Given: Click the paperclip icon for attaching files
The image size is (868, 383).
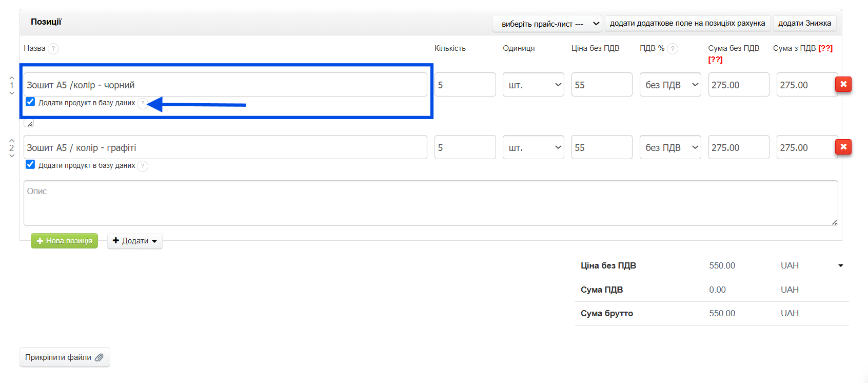Looking at the screenshot, I should coord(99,357).
